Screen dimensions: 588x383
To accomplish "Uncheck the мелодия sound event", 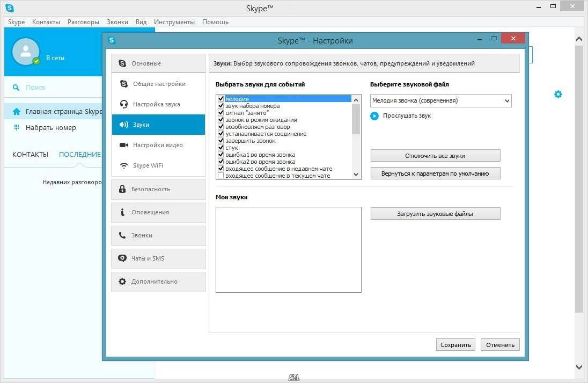I will 221,99.
